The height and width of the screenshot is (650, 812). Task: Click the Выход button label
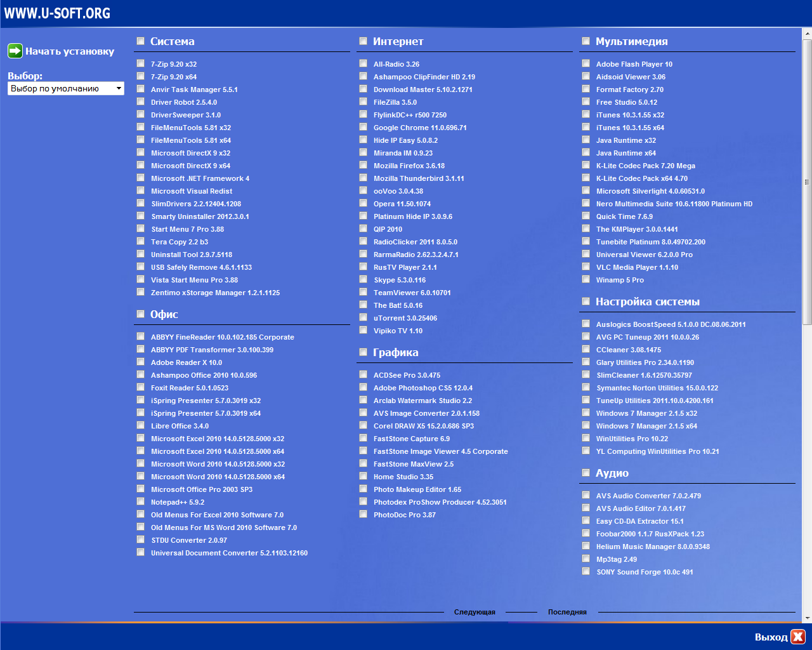pos(771,637)
